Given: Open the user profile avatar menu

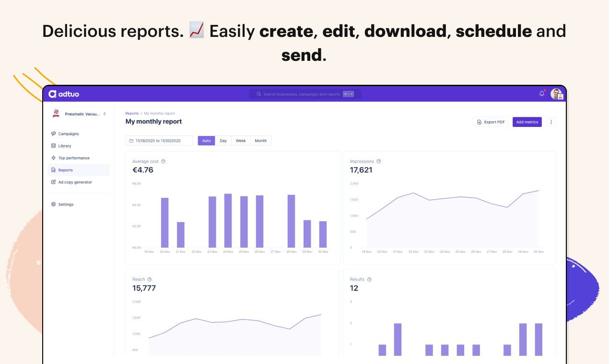Looking at the screenshot, I should point(556,94).
